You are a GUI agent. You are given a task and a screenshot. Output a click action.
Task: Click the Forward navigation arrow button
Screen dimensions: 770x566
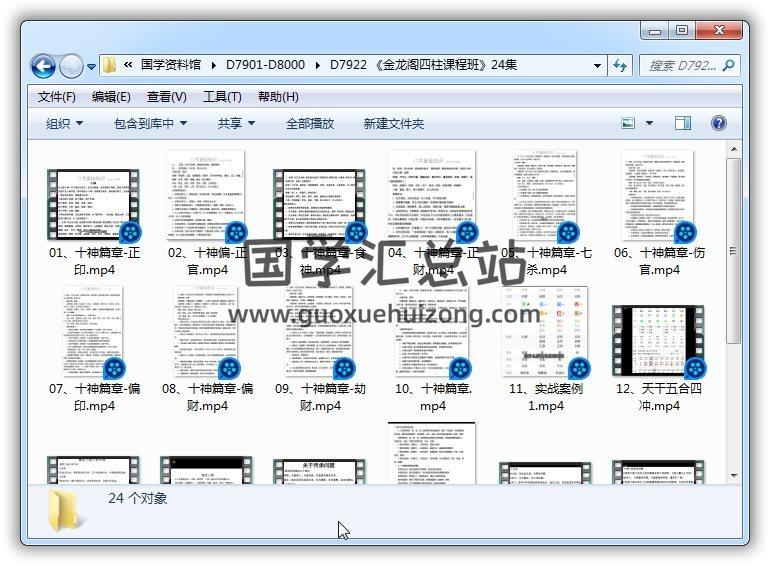[71, 67]
